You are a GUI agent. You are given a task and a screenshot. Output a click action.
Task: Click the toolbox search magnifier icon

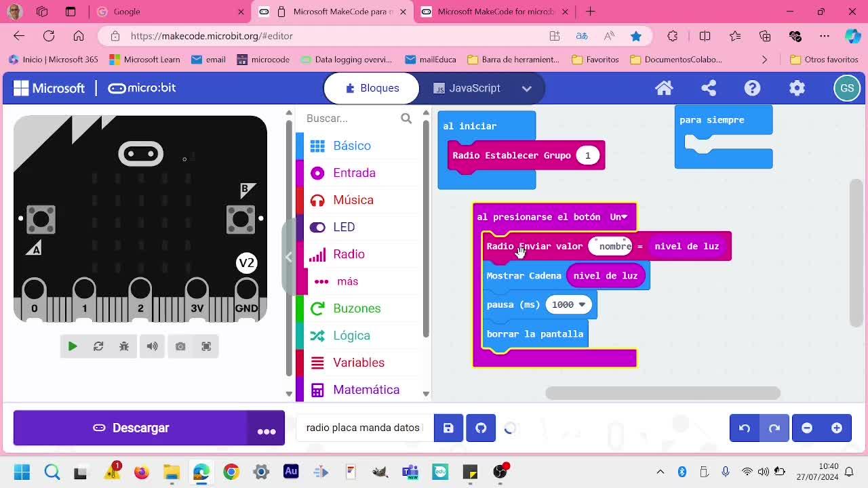pos(406,119)
